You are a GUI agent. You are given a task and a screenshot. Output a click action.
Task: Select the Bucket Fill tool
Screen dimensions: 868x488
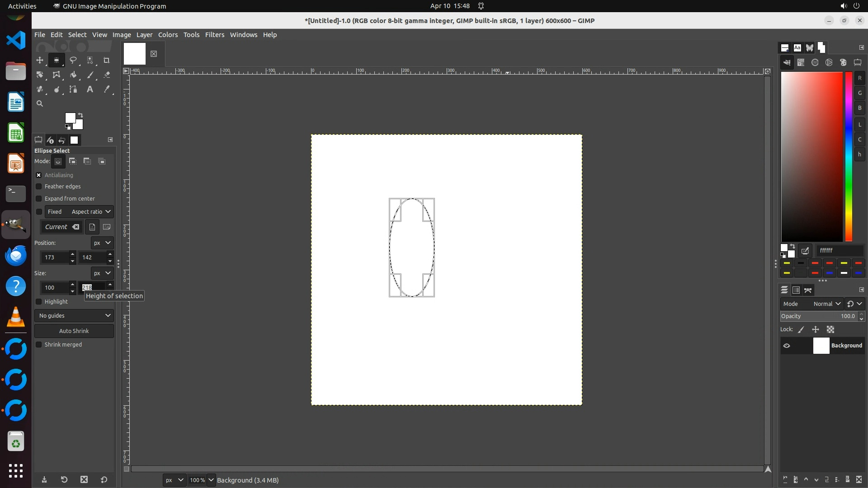click(x=73, y=75)
